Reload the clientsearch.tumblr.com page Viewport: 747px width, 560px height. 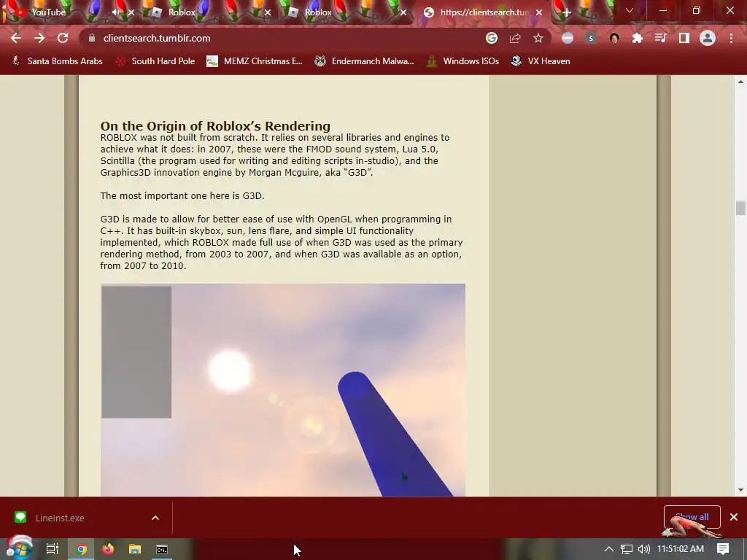click(63, 38)
